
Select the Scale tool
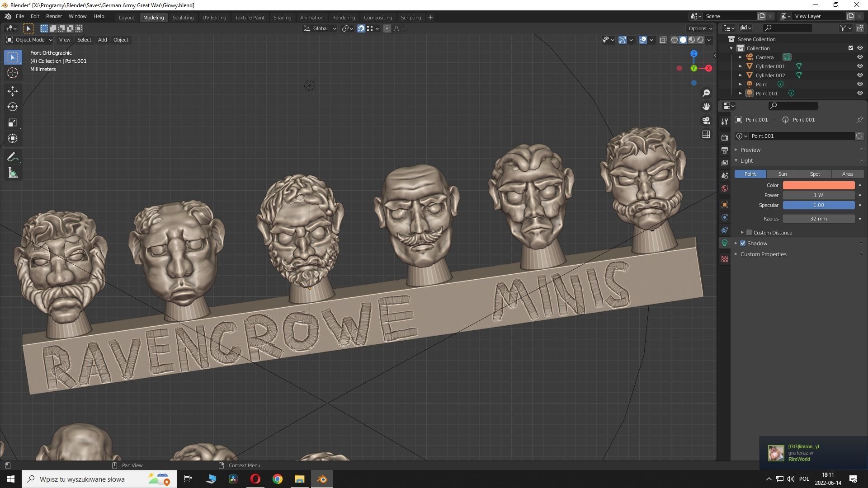pyautogui.click(x=13, y=122)
